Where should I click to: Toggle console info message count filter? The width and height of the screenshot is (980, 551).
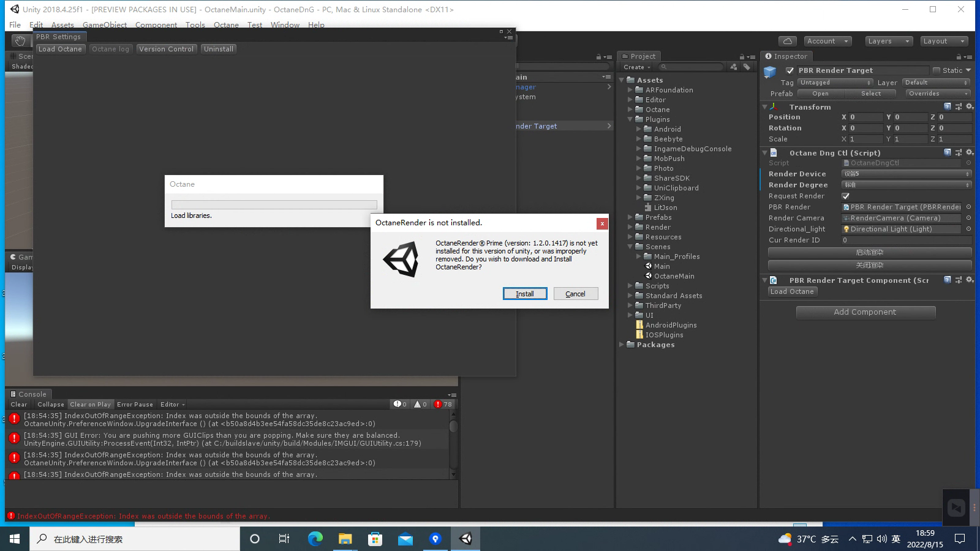401,404
